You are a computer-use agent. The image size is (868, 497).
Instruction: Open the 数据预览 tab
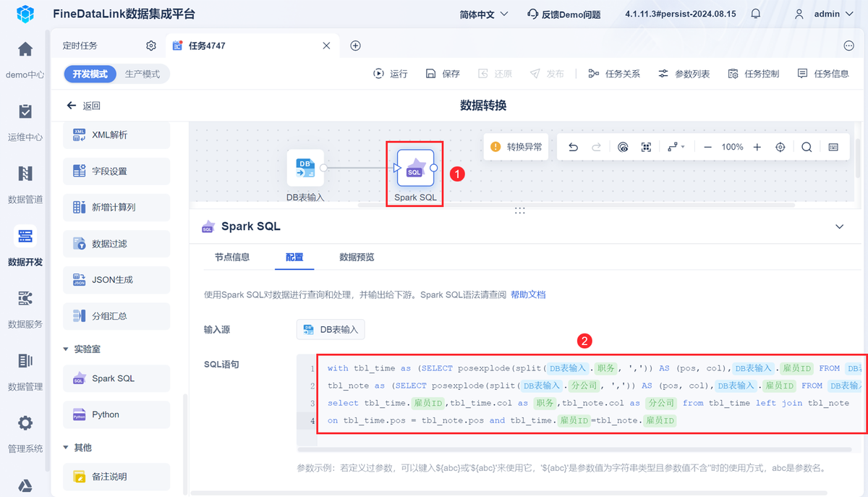(x=357, y=258)
